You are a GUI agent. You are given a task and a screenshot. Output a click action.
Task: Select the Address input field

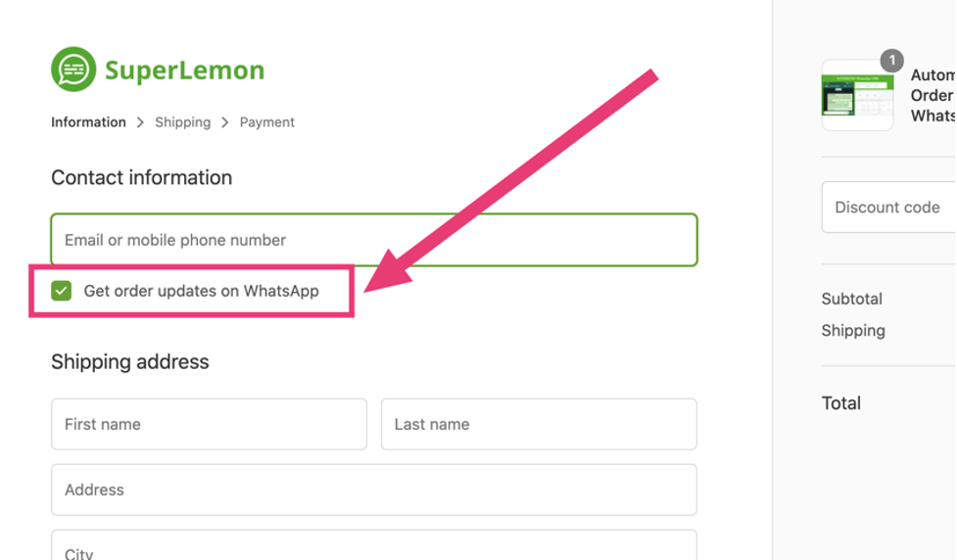(x=374, y=490)
